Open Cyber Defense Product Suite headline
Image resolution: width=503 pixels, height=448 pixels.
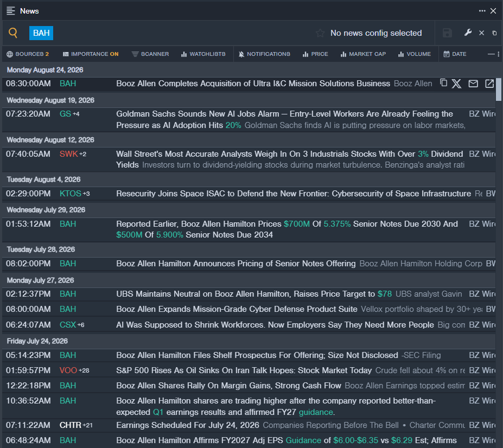pyautogui.click(x=237, y=309)
